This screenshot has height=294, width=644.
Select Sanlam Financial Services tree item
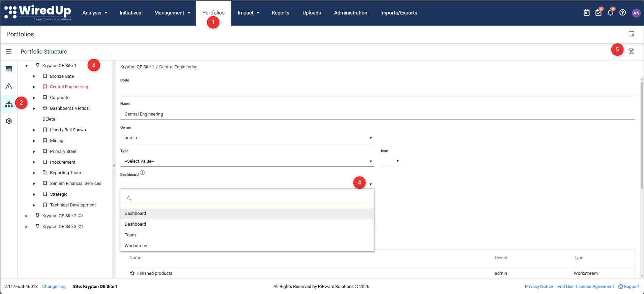[x=76, y=184]
